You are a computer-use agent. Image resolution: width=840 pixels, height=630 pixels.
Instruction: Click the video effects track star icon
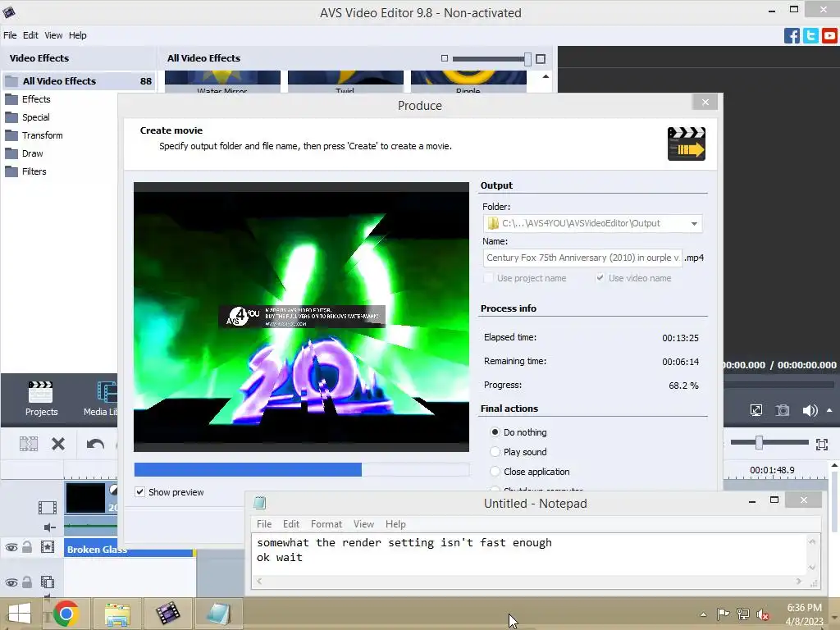pyautogui.click(x=48, y=547)
